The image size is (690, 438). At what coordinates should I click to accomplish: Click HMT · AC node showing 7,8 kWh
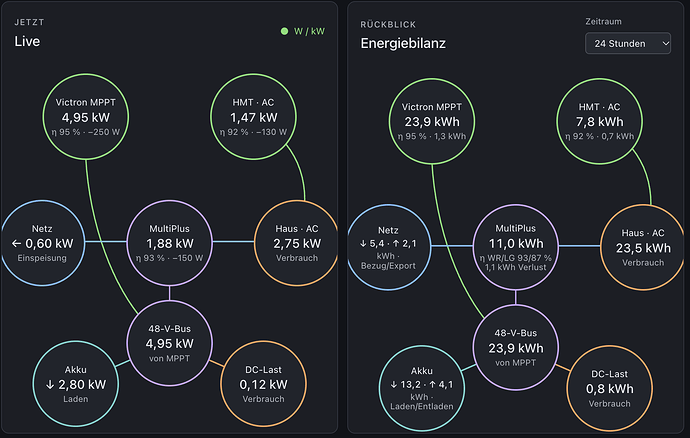599,121
